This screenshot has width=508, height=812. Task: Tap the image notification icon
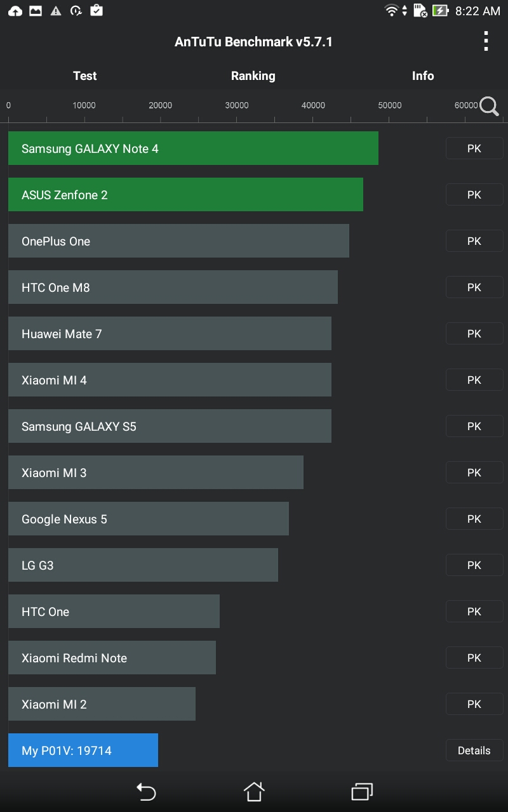pyautogui.click(x=36, y=11)
